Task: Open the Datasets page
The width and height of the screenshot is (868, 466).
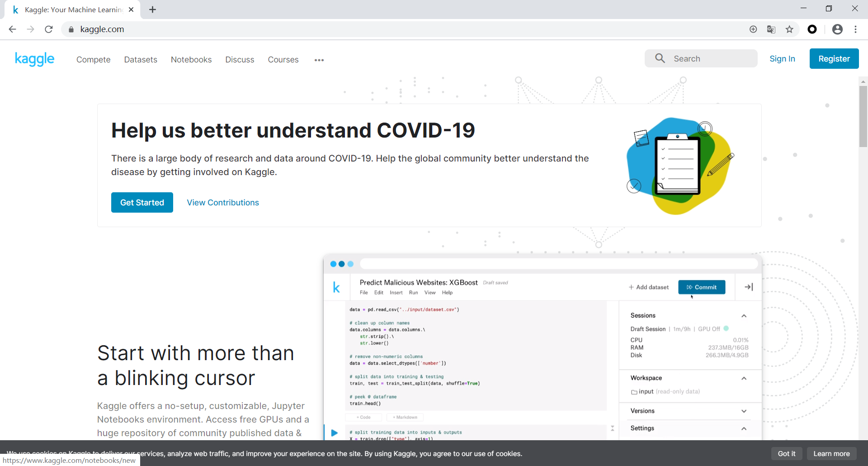Action: tap(141, 60)
